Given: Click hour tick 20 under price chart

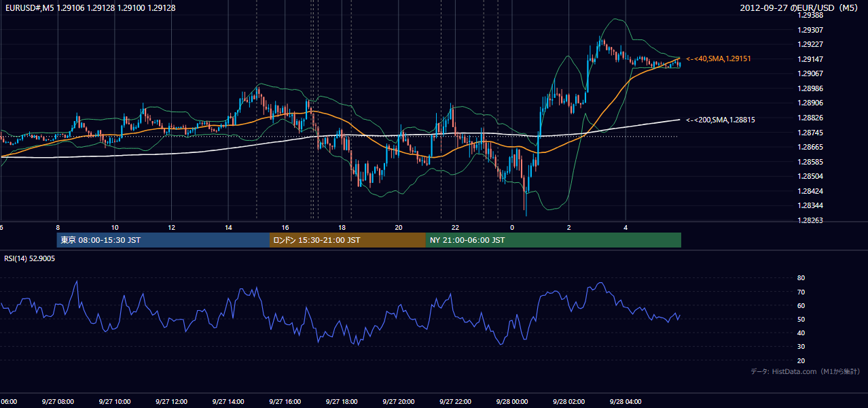Looking at the screenshot, I should coord(399,227).
